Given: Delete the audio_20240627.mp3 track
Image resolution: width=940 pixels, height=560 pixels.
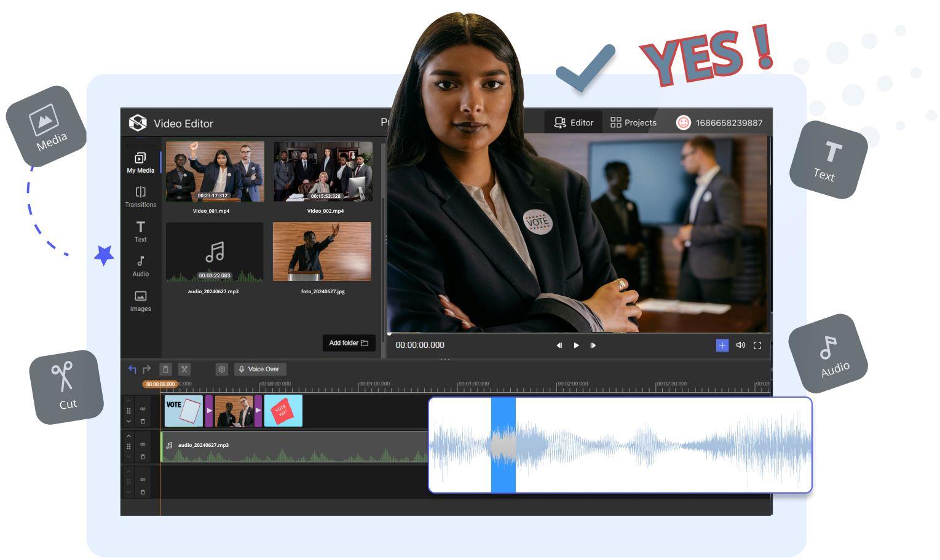Looking at the screenshot, I should tap(143, 457).
